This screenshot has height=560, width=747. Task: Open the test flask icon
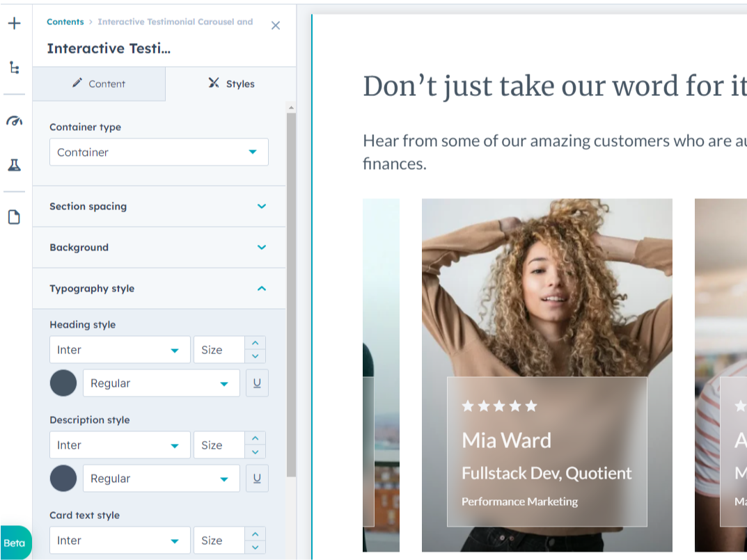(14, 165)
